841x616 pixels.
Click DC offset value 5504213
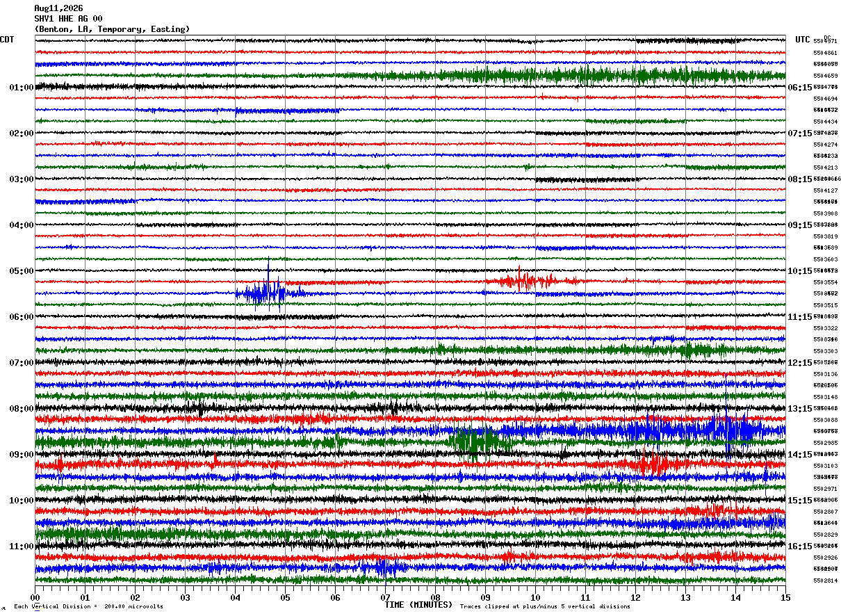pyautogui.click(x=825, y=168)
